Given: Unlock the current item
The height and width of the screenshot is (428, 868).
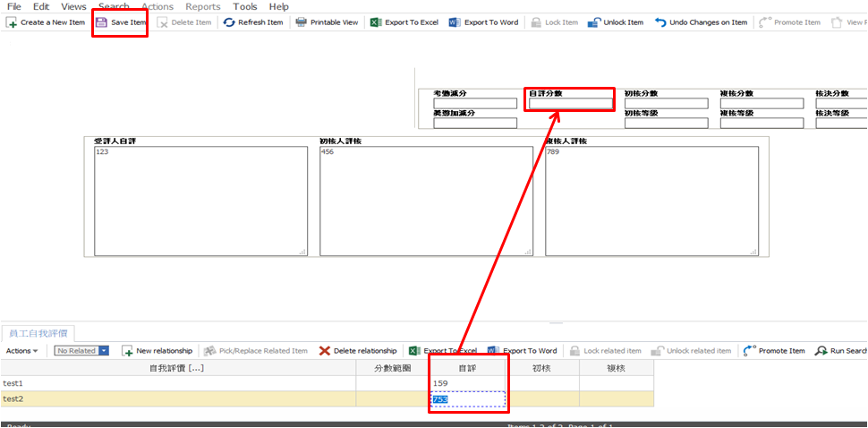Looking at the screenshot, I should [x=616, y=22].
